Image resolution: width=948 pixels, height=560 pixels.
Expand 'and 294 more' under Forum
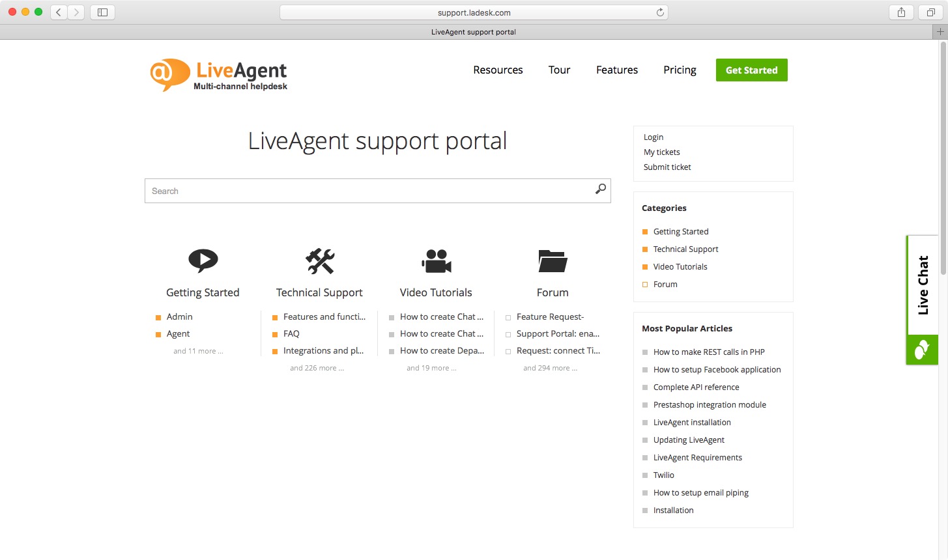pos(551,367)
